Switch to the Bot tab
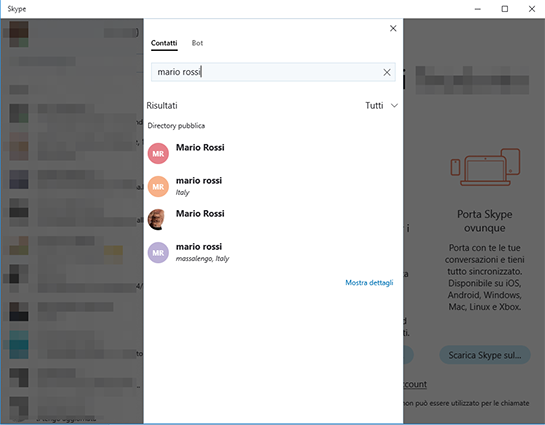This screenshot has height=425, width=545. click(197, 43)
